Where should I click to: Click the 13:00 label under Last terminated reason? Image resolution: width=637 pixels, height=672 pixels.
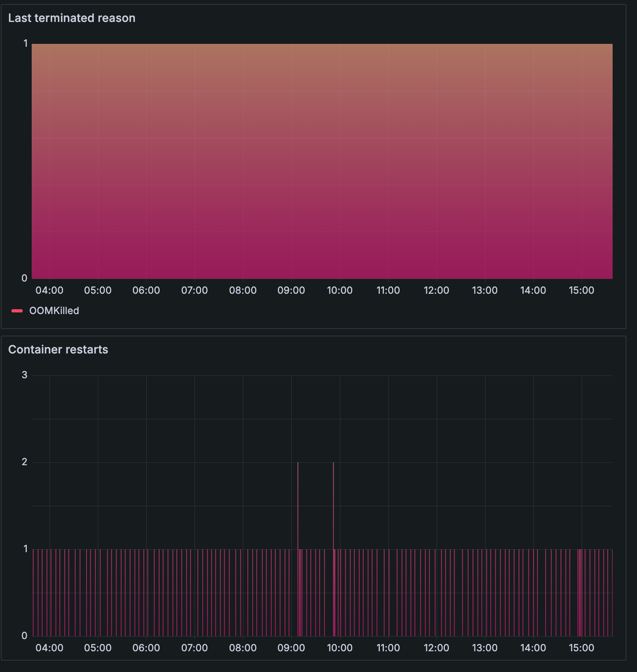(485, 290)
